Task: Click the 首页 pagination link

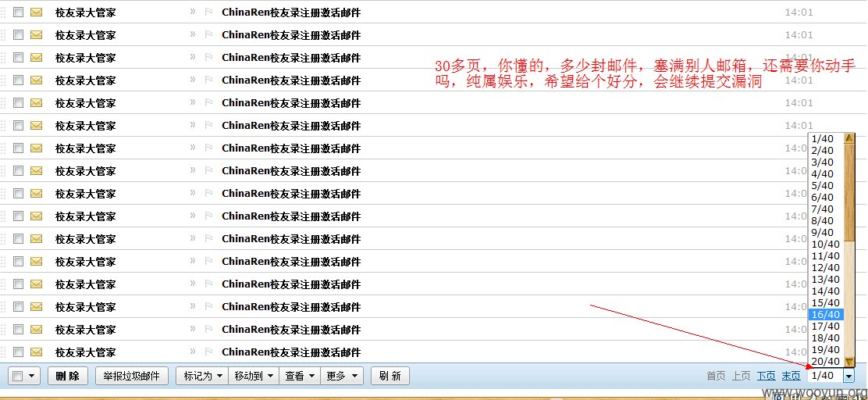Action: pyautogui.click(x=716, y=376)
